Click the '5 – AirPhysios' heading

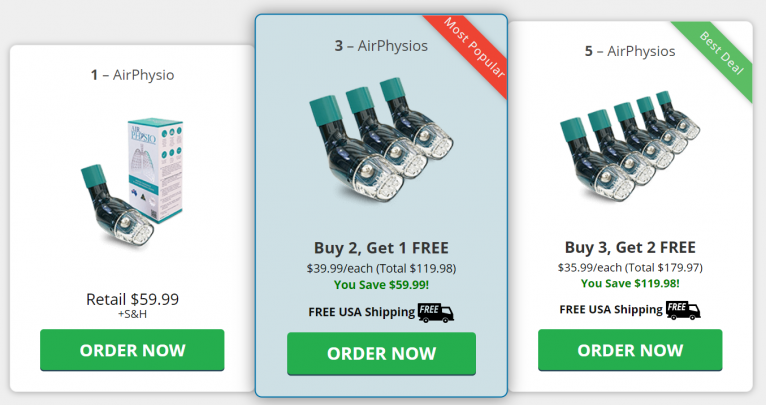(630, 51)
